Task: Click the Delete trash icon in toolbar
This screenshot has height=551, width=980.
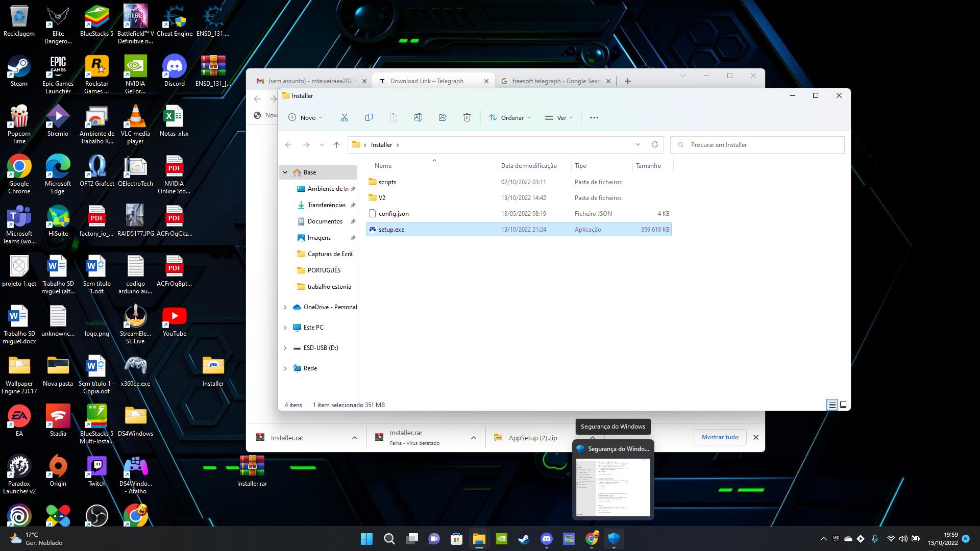Action: tap(467, 118)
